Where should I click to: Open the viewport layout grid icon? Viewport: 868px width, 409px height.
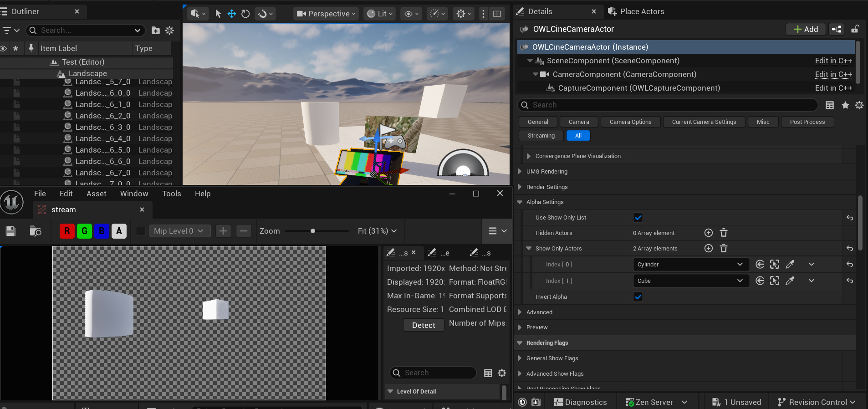pos(497,14)
